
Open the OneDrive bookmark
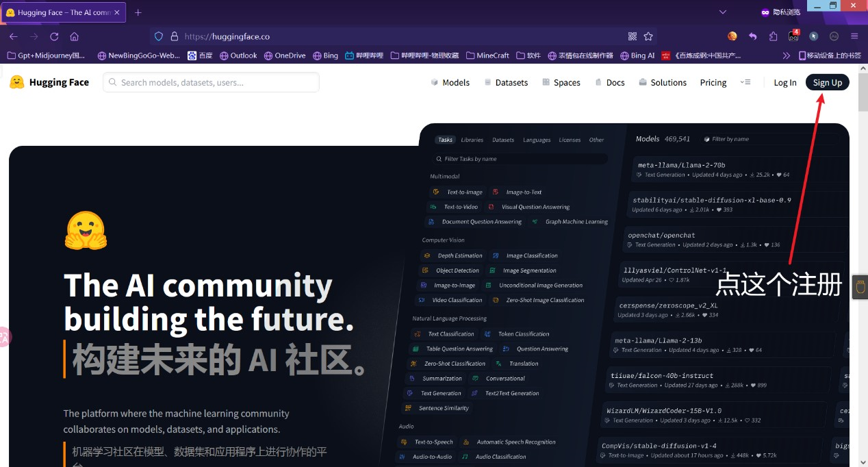[285, 55]
